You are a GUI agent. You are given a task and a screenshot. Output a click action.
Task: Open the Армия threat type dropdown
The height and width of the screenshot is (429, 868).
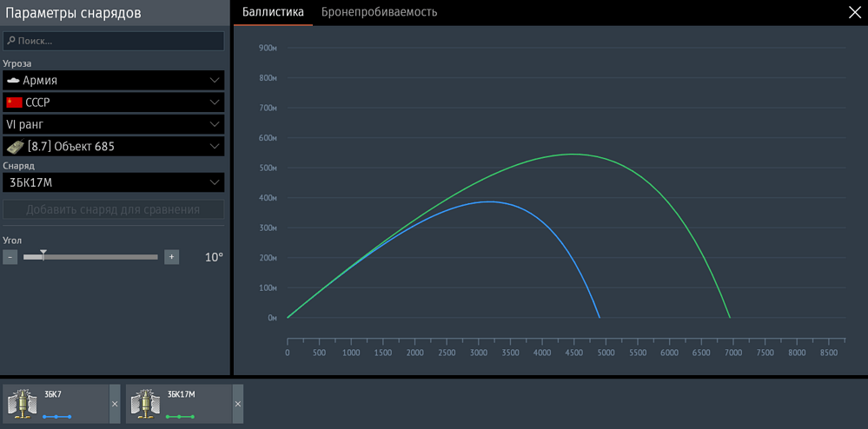coord(215,80)
